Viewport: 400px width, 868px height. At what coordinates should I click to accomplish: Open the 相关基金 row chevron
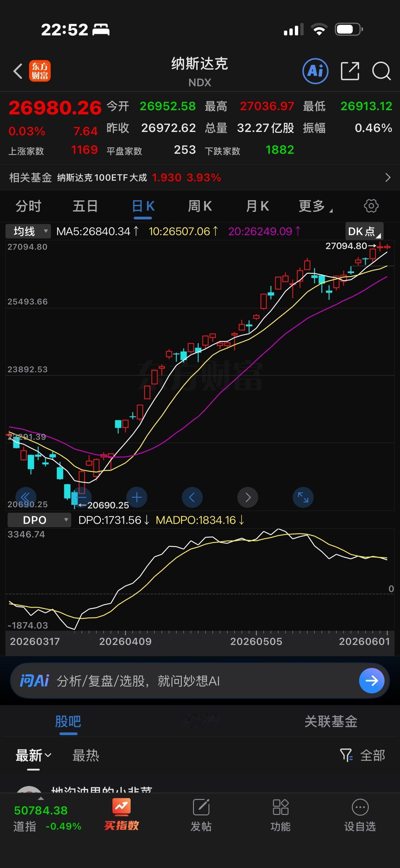(x=388, y=178)
